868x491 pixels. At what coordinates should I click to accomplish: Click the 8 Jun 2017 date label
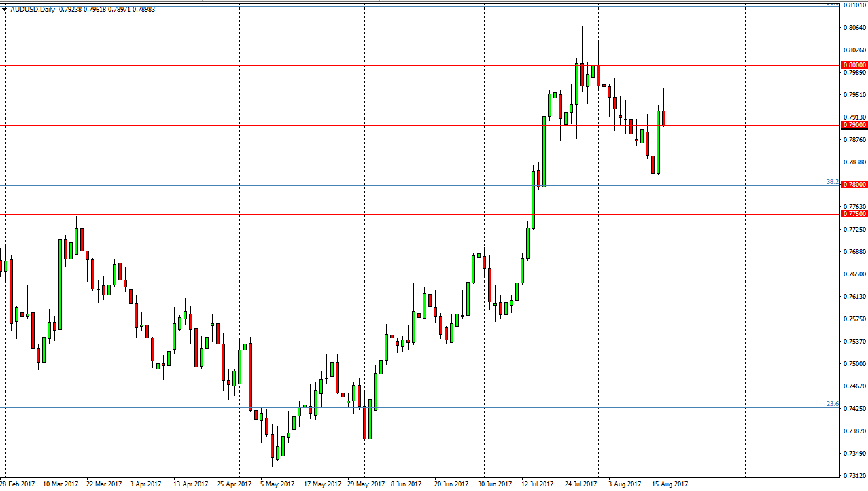406,484
